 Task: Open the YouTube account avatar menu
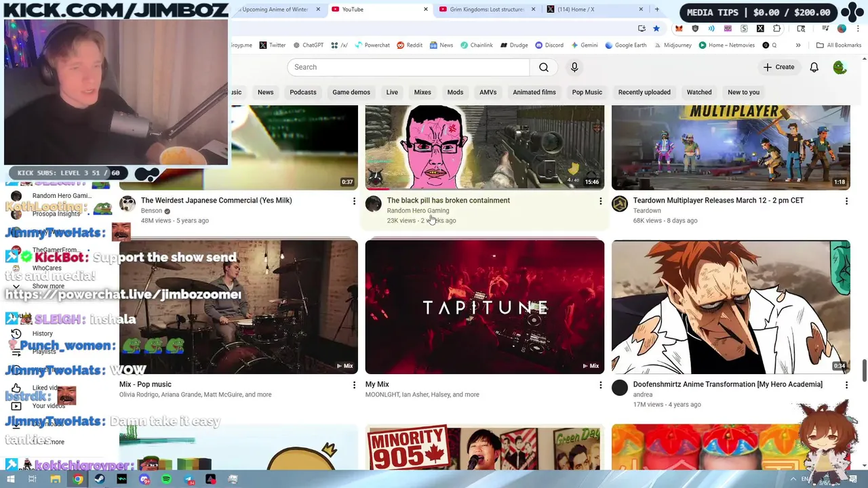tap(840, 67)
